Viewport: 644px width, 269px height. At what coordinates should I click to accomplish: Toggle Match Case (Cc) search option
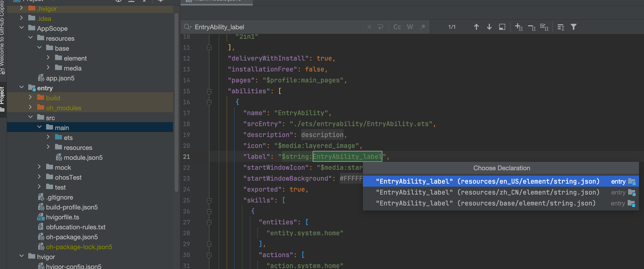click(397, 27)
